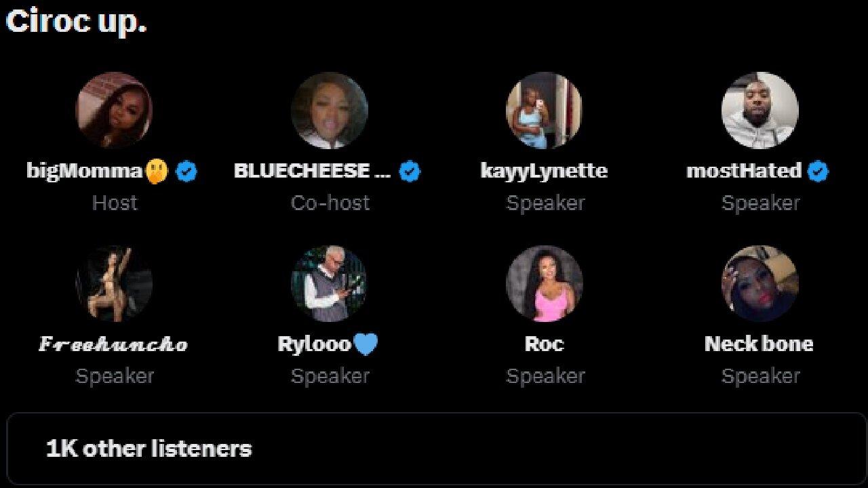868x488 pixels.
Task: Select the Neck bone name label
Action: (759, 344)
